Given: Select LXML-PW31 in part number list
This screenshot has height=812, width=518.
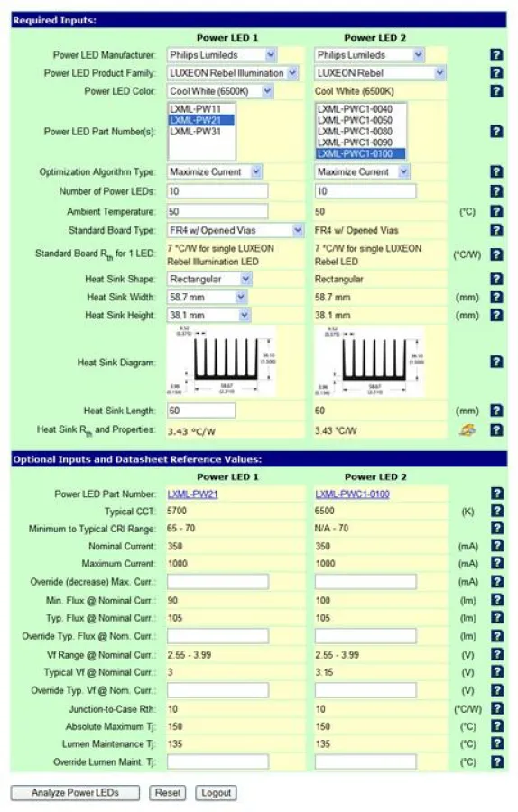Looking at the screenshot, I should [x=201, y=132].
